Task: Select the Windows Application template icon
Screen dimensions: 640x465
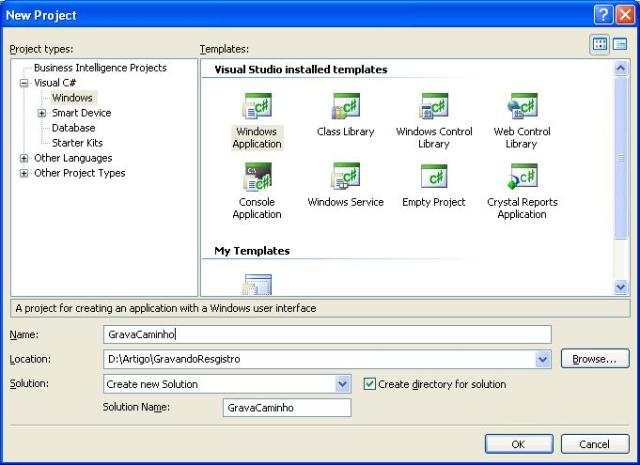Action: tap(257, 106)
